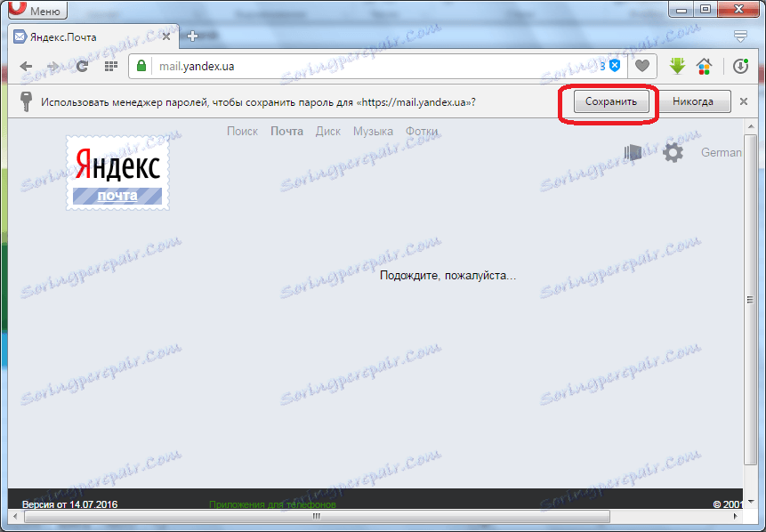
Task: Focus the mail.yandex.ua address field
Action: tap(376, 66)
